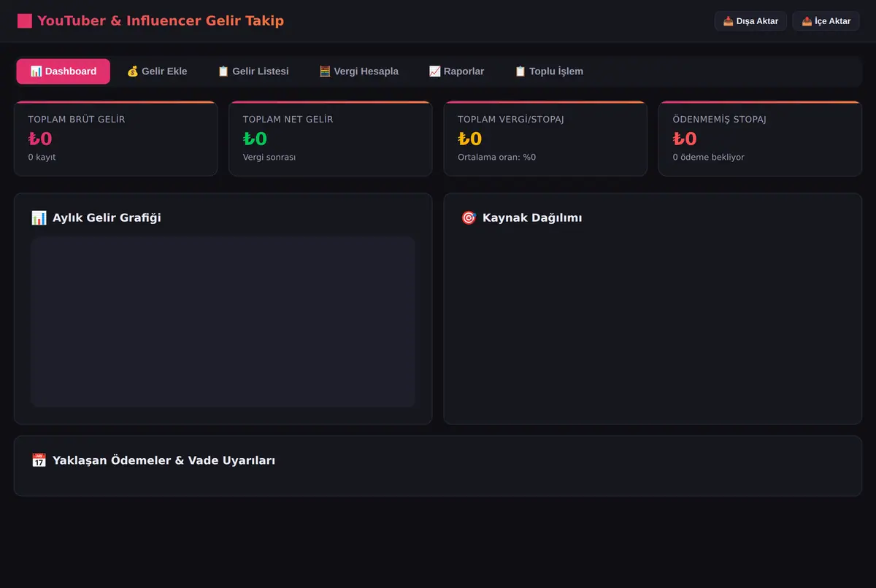Viewport: 876px width, 588px height.
Task: Click the Dışa Aktar button
Action: [750, 21]
